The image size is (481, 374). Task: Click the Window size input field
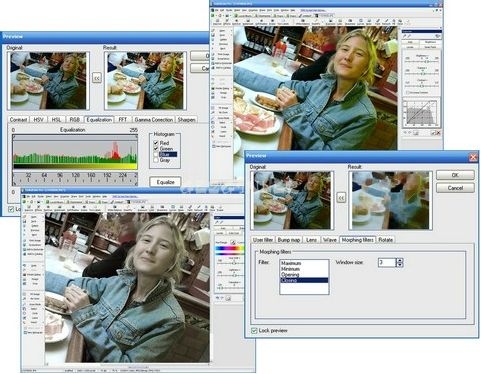coord(387,262)
